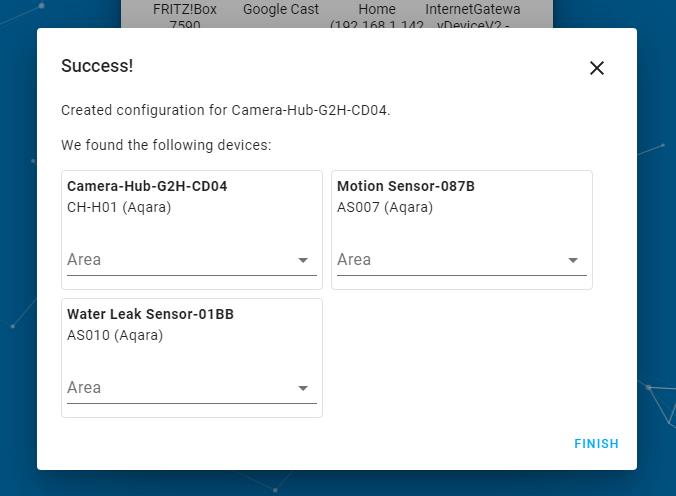Viewport: 676px width, 496px height.
Task: Click 'We found the following devices' text
Action: coord(166,145)
